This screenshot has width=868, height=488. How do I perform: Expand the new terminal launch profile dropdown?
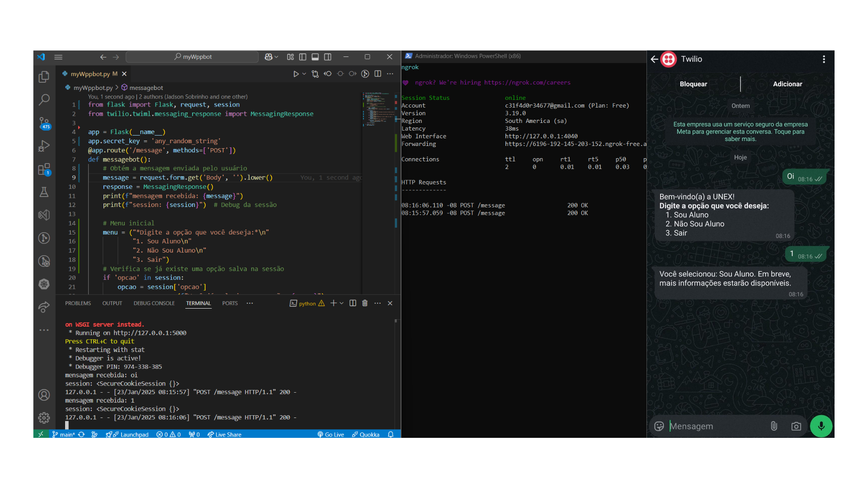[341, 303]
